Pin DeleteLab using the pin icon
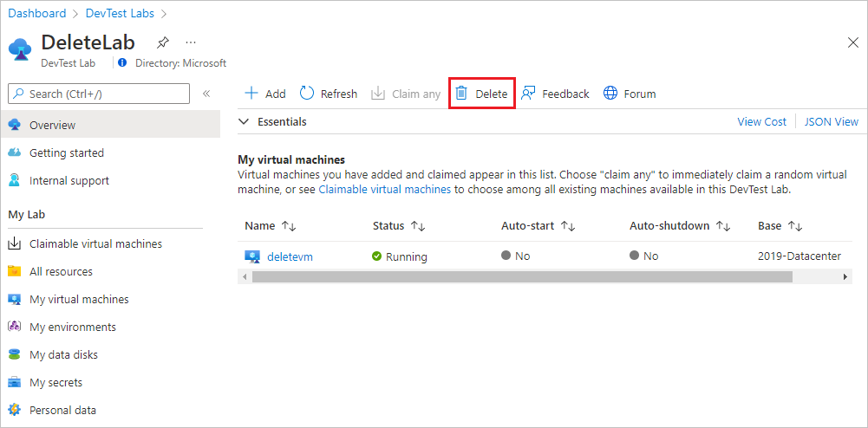 tap(163, 42)
